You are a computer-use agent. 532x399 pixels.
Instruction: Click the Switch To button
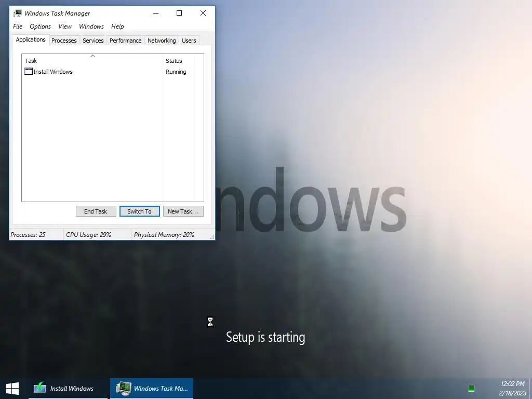click(x=139, y=211)
